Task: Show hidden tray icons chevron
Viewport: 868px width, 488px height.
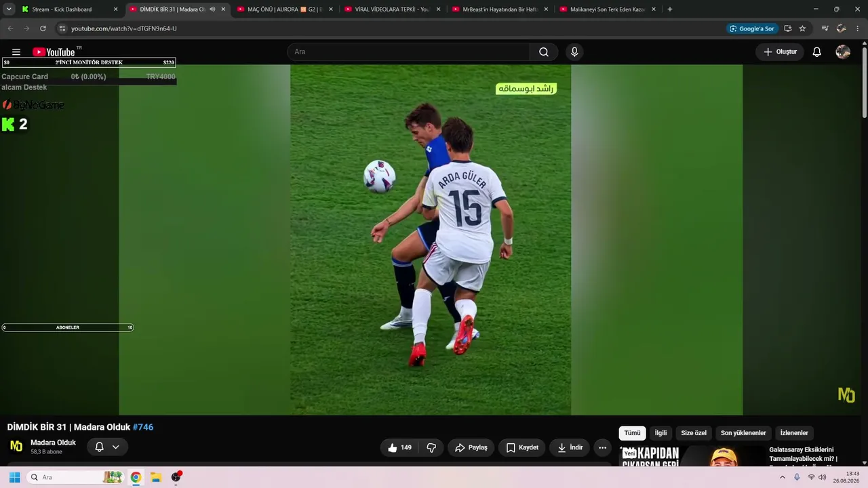Action: tap(782, 477)
